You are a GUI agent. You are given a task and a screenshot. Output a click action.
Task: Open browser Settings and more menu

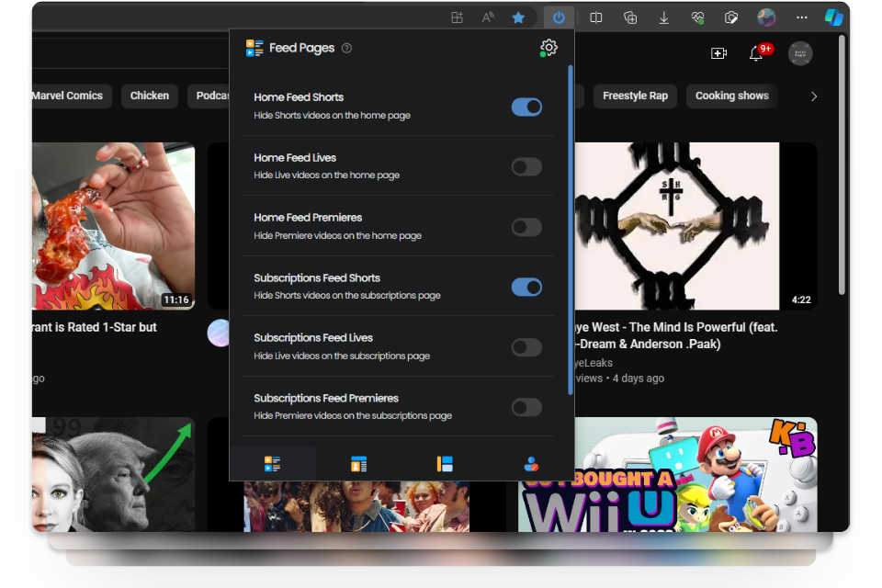tap(802, 17)
